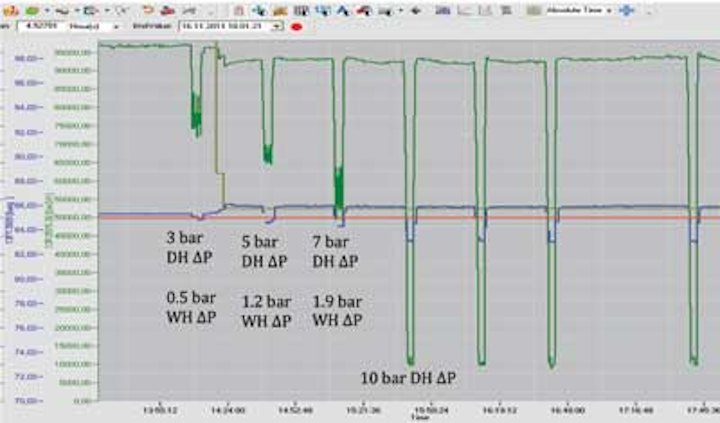Viewport: 720px width, 423px height.
Task: Click the blue four-way arrows icon
Action: [626, 10]
